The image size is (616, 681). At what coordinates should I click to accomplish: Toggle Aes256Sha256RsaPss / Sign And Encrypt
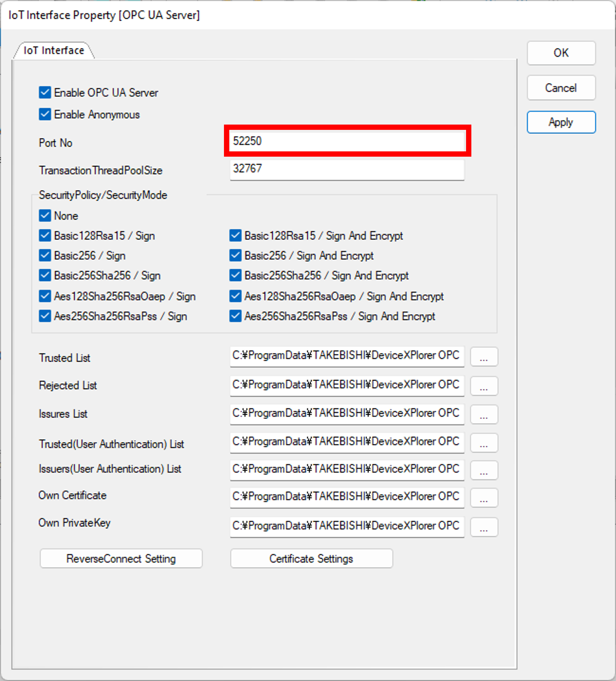coord(235,316)
